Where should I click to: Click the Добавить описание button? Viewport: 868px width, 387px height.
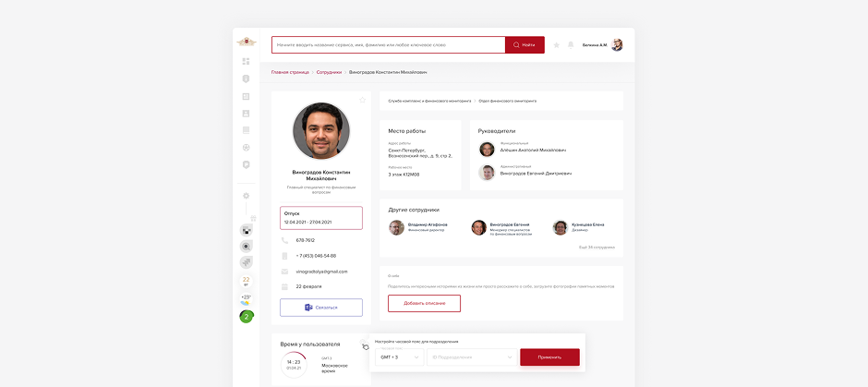[x=424, y=304]
